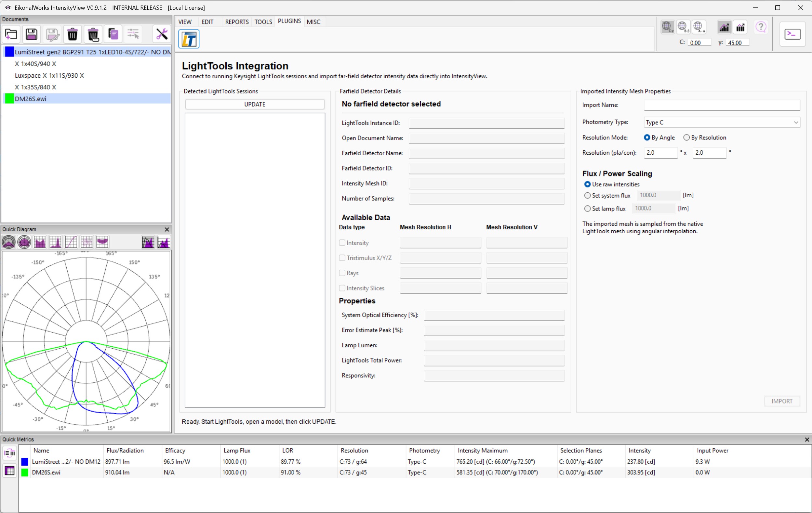Edit the first resolution plane field
Viewport: 812px width, 513px height.
pyautogui.click(x=660, y=153)
